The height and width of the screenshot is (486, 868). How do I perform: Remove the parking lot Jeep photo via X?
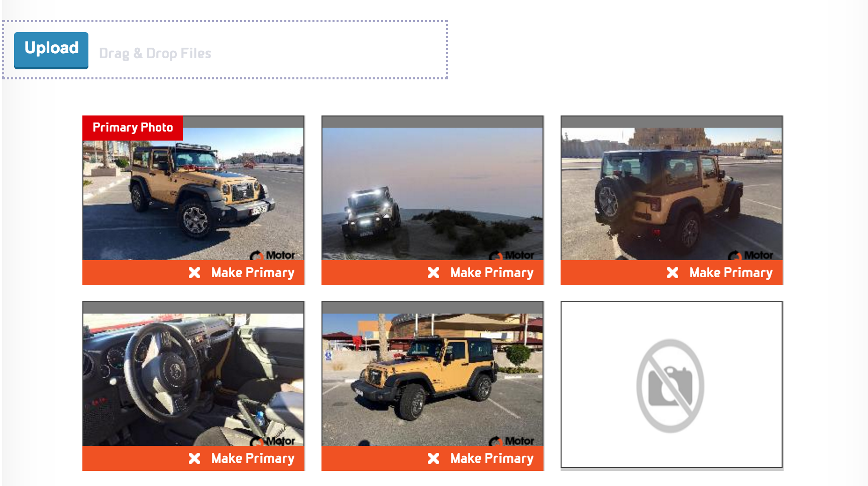pos(433,458)
